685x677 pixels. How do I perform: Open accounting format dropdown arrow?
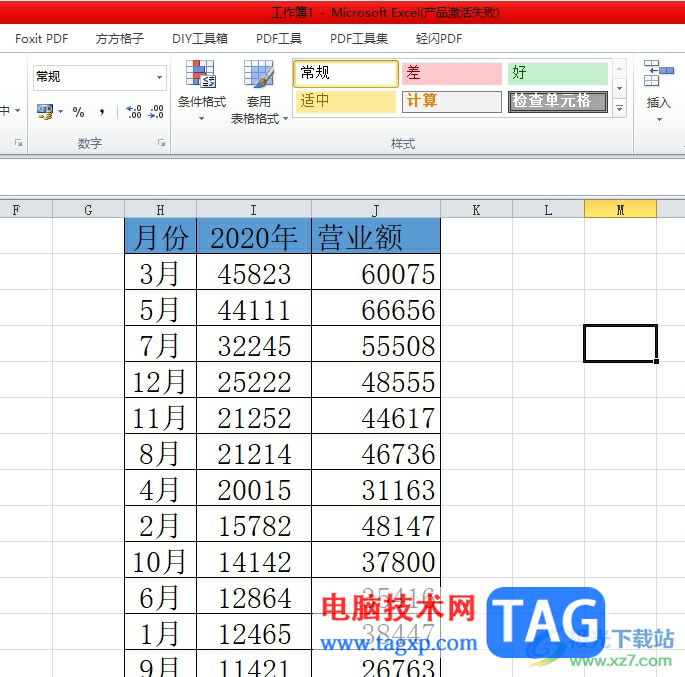[x=60, y=112]
